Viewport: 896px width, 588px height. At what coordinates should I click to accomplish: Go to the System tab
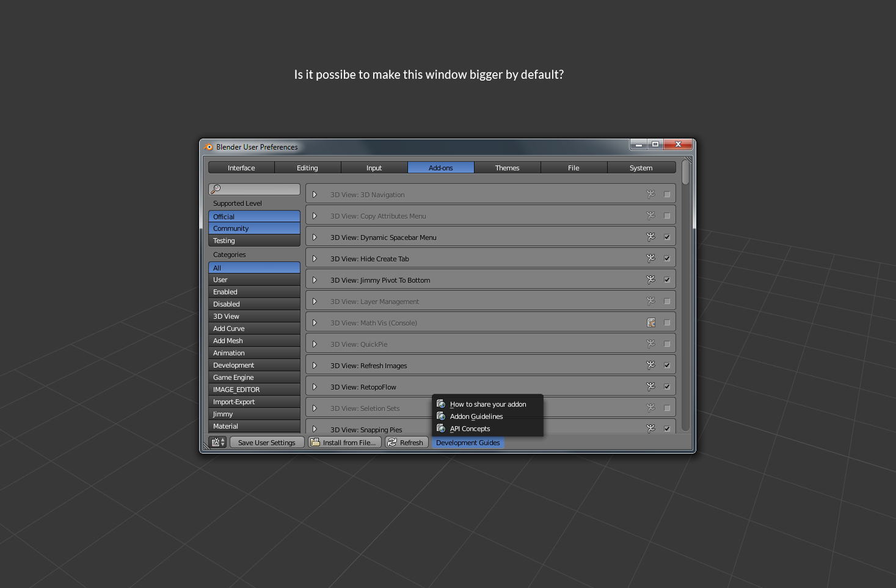[641, 168]
